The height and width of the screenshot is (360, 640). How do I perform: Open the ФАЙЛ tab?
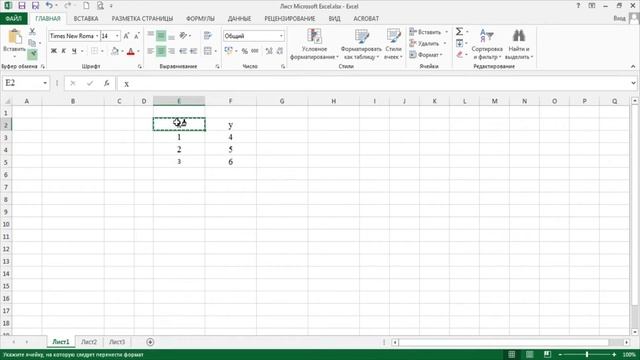pos(13,19)
